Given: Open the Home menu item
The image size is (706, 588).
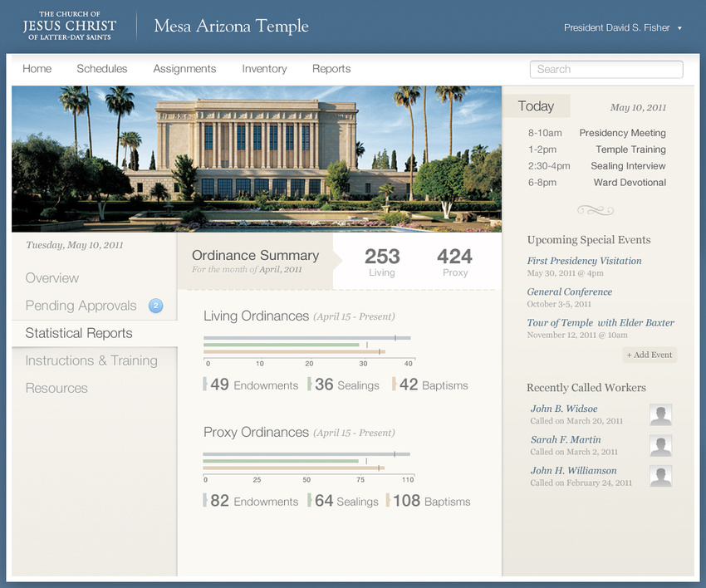Looking at the screenshot, I should click(37, 68).
